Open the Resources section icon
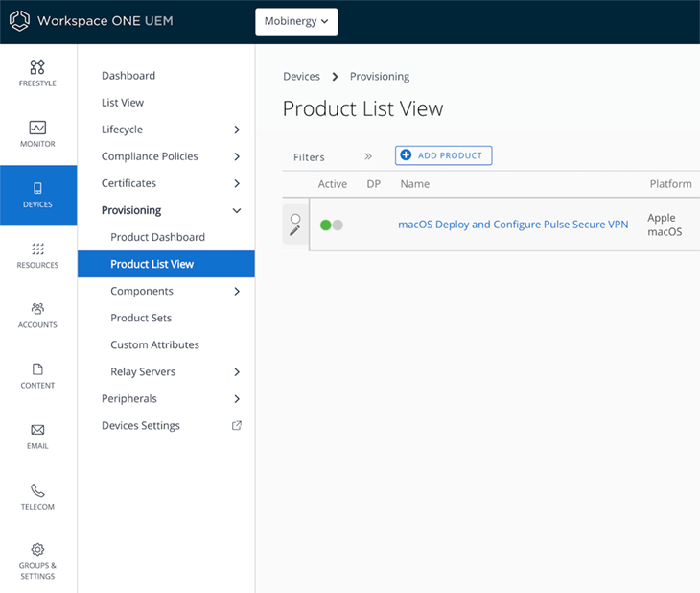This screenshot has height=593, width=700. (37, 249)
